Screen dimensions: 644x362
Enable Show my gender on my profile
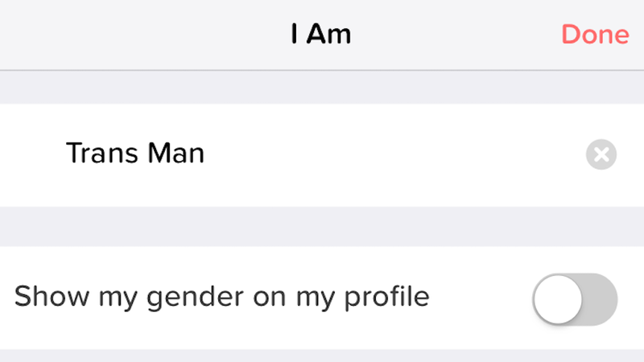point(575,299)
